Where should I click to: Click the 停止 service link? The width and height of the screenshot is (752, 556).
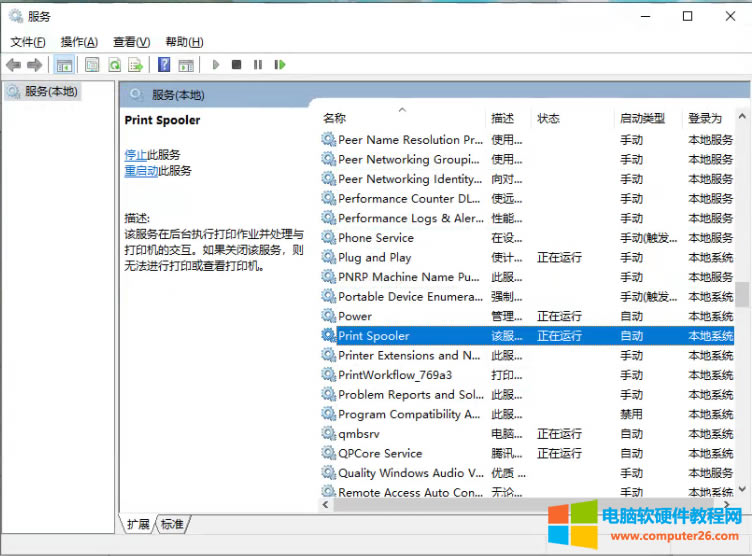point(136,154)
